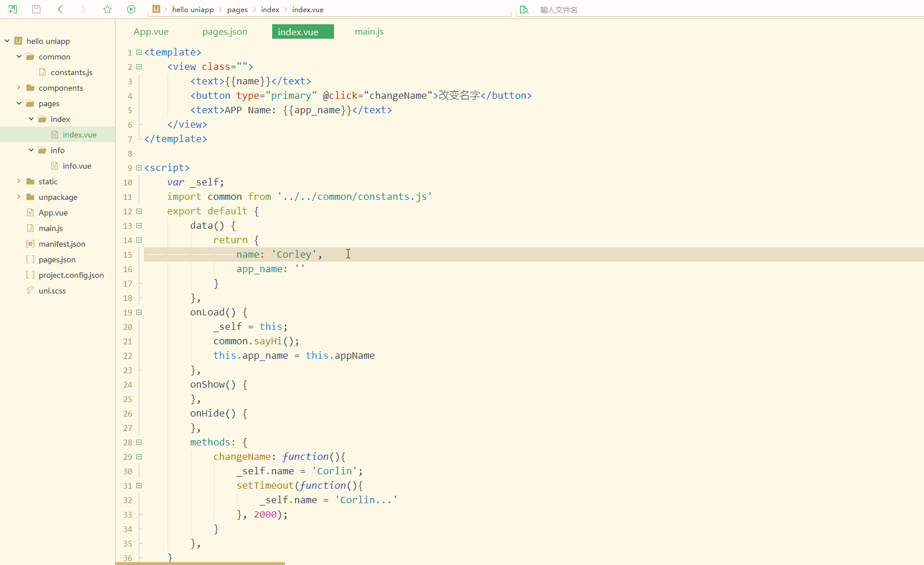Click the horizontal scrollbar at editor bottom

[x=200, y=563]
